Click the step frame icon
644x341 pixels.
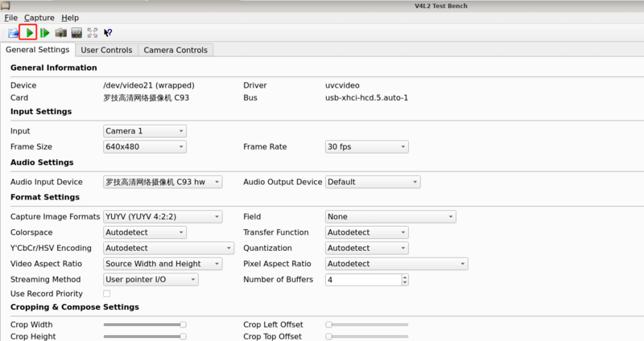(45, 33)
